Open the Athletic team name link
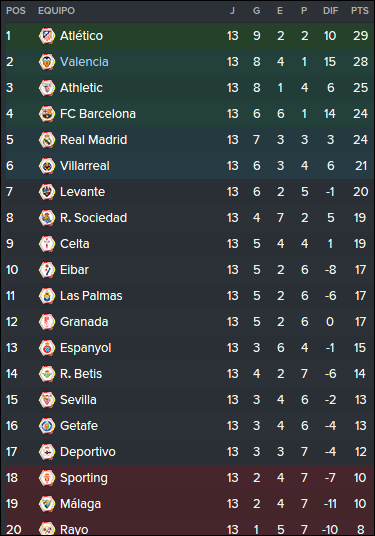Viewport: 375px width, 536px height. pyautogui.click(x=81, y=88)
